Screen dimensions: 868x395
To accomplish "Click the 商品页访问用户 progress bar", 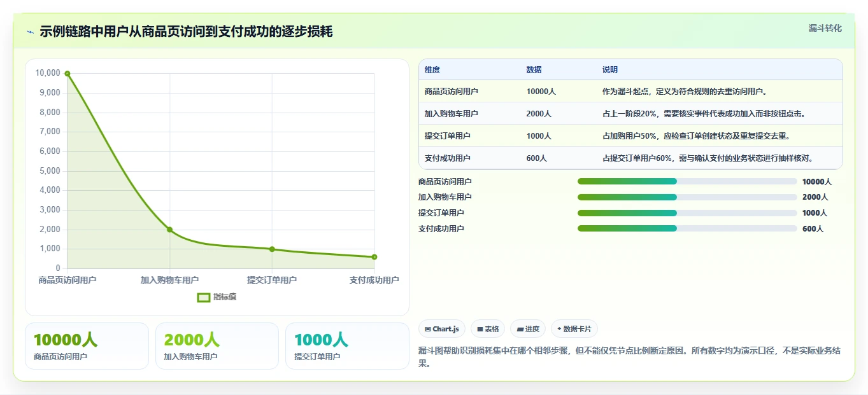I will [687, 181].
